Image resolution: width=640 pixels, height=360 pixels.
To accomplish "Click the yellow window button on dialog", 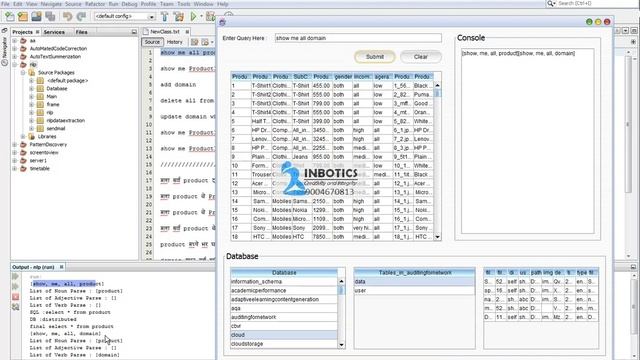I will coord(598,22).
